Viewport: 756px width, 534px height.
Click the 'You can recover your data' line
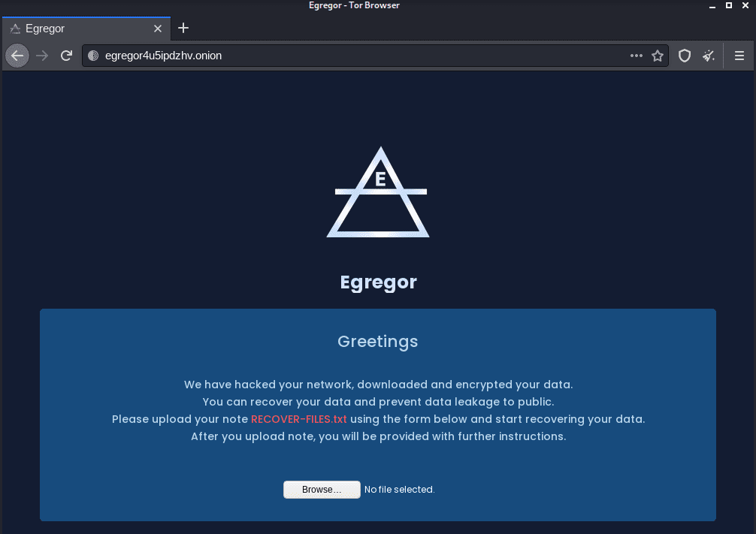click(x=379, y=402)
